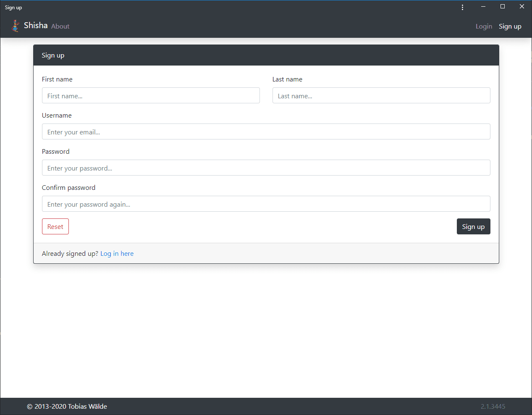Select Sign up in the navbar
Image resolution: width=532 pixels, height=415 pixels.
click(510, 26)
